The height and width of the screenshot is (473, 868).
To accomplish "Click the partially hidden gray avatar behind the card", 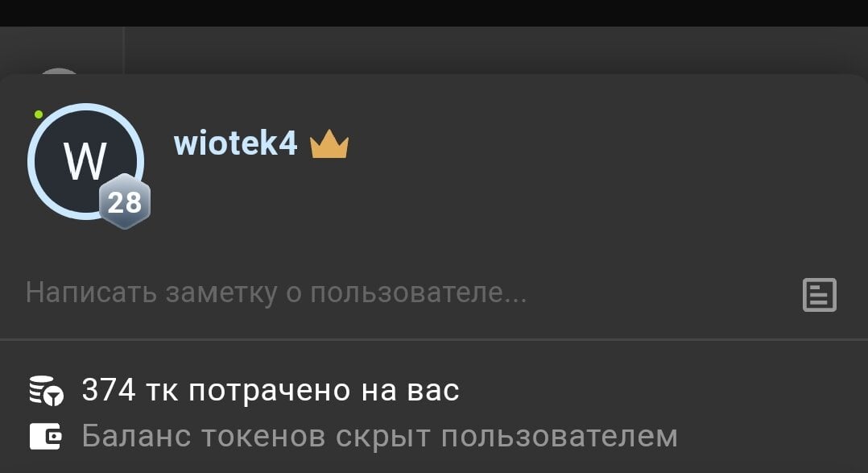I will (x=58, y=72).
